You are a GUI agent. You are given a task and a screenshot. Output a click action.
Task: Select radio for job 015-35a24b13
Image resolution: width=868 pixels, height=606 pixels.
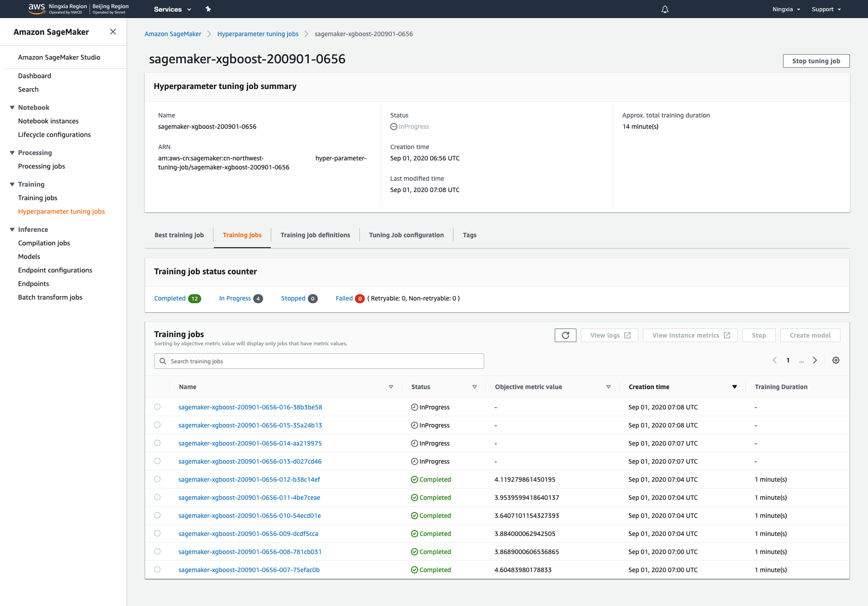(x=157, y=425)
